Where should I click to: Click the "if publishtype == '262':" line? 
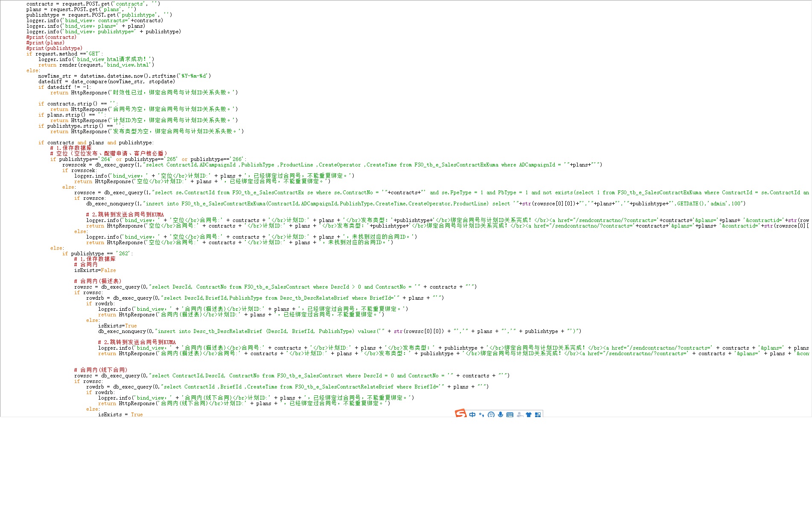(98, 254)
